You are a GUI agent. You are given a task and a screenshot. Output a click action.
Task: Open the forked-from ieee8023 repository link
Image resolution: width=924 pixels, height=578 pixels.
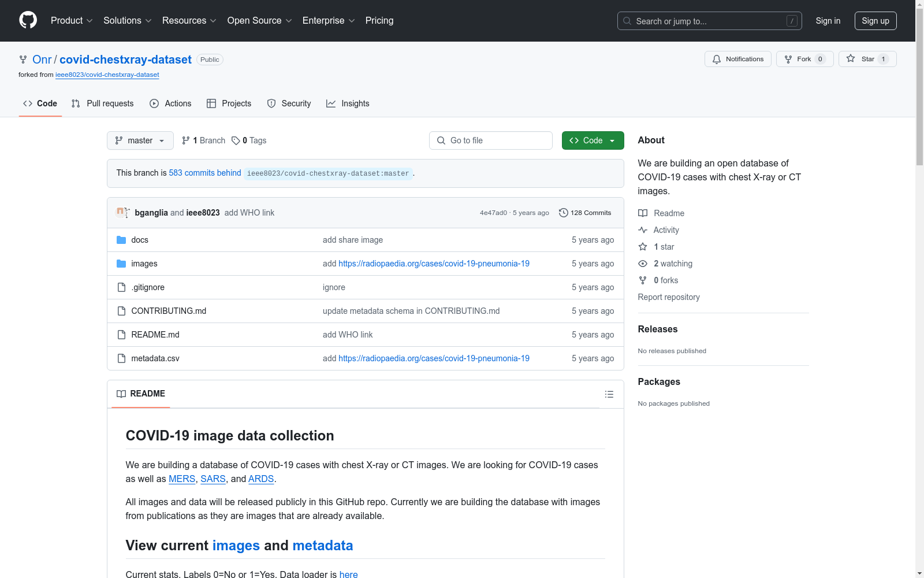[x=107, y=75]
